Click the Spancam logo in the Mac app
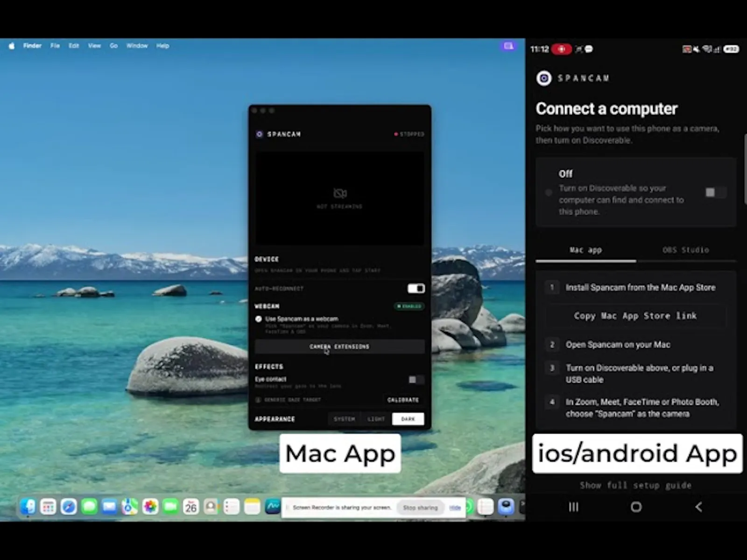 pyautogui.click(x=260, y=134)
